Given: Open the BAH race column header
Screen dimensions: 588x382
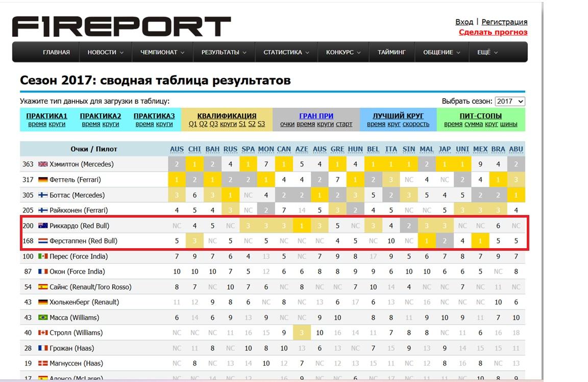Looking at the screenshot, I should coord(212,149).
